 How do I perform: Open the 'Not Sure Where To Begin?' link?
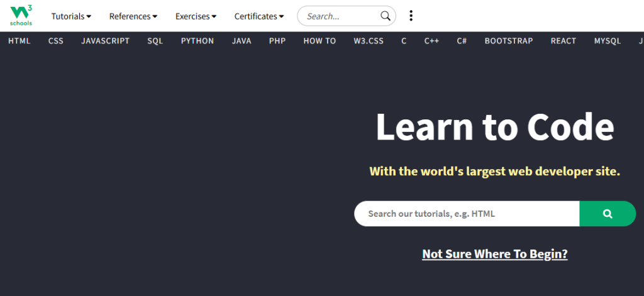(495, 254)
